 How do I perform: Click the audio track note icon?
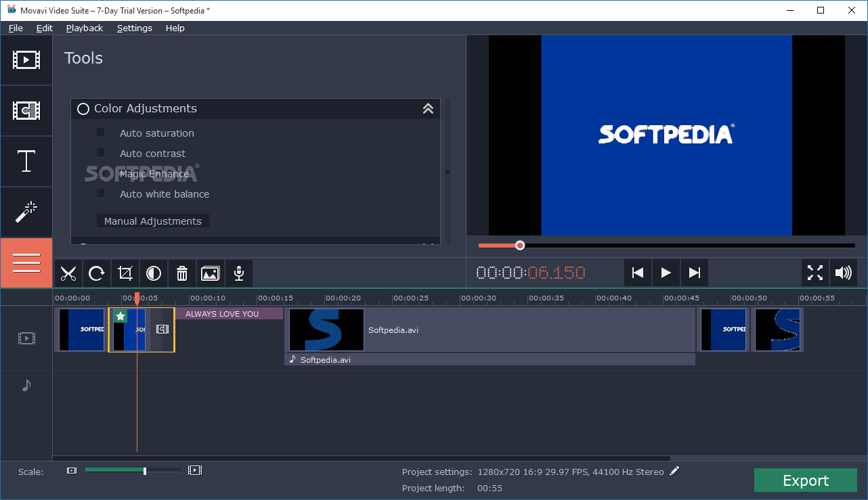[26, 385]
